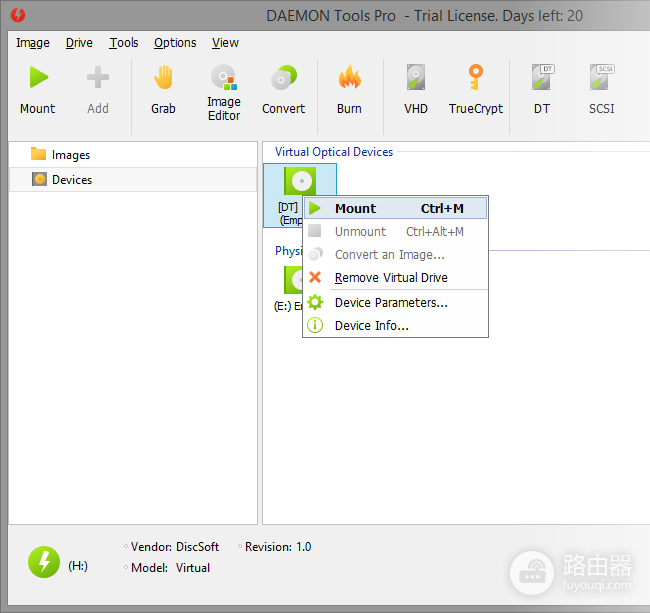650x613 pixels.
Task: Click the Vendor: DiscSoft text
Action: pos(175,547)
